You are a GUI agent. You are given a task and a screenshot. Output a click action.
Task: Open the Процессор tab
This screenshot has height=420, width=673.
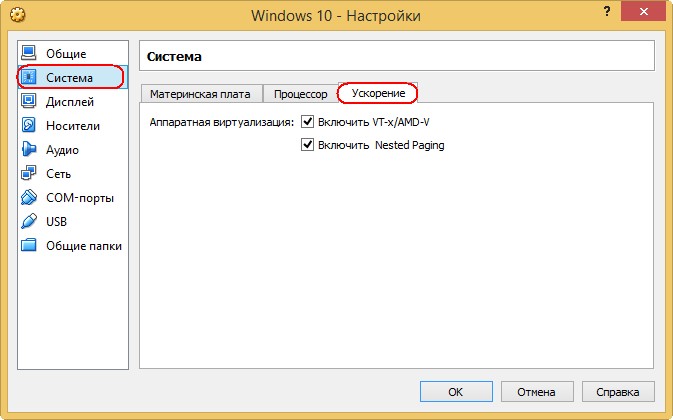300,94
